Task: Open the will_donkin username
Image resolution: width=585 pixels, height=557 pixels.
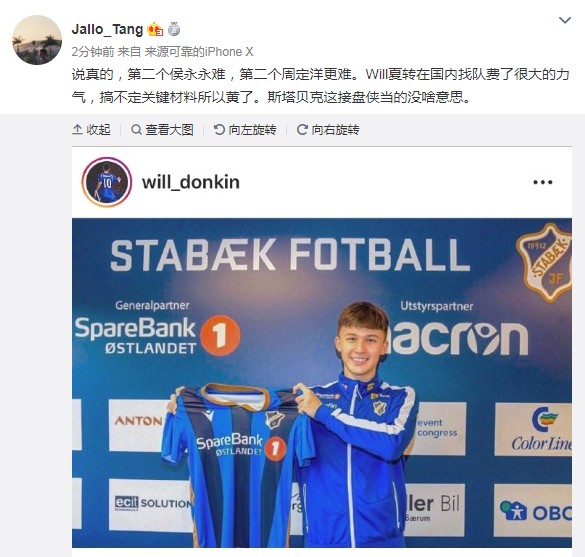Action: click(x=191, y=182)
